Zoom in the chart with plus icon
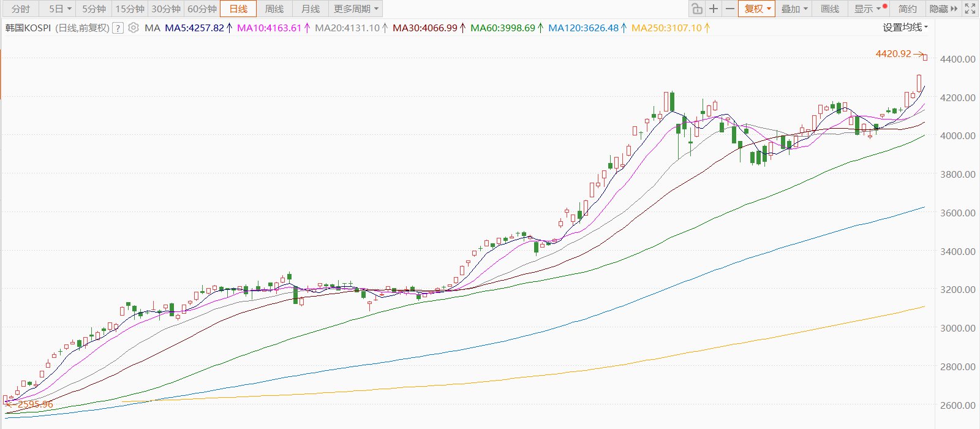The height and width of the screenshot is (429, 980). point(714,9)
